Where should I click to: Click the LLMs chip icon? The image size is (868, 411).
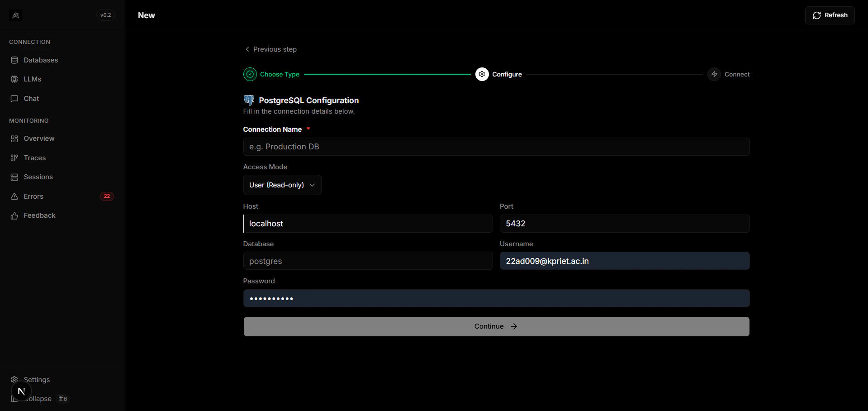14,79
